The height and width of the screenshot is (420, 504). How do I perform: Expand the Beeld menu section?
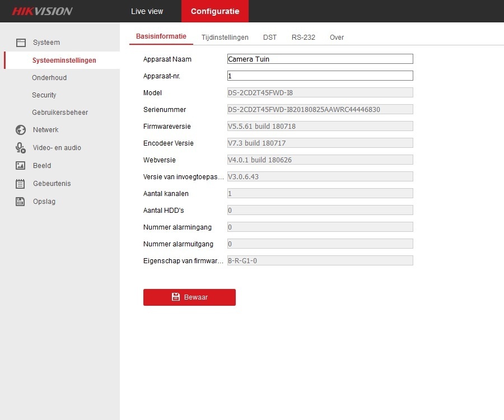(42, 166)
